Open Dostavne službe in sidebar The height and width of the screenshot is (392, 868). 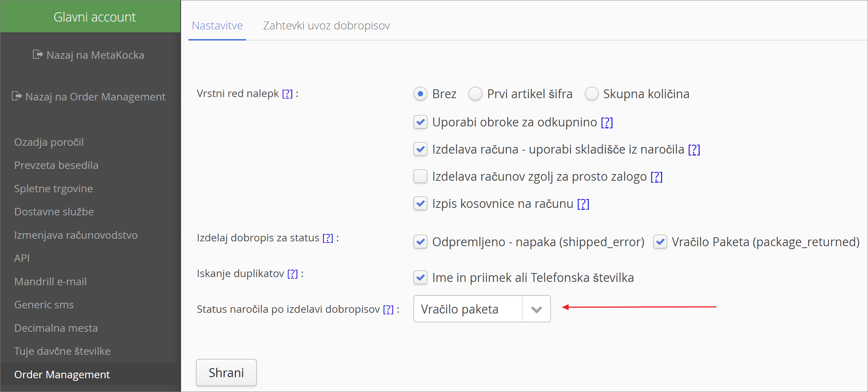[54, 212]
